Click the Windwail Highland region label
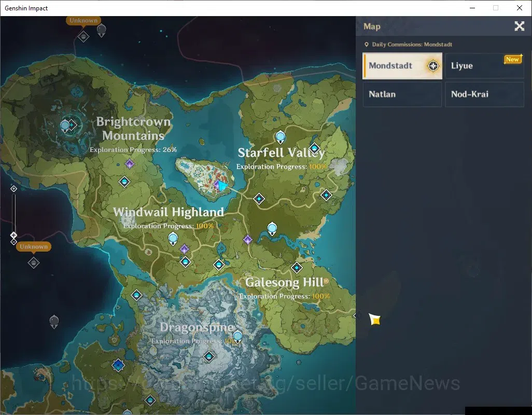The image size is (532, 415). click(169, 212)
